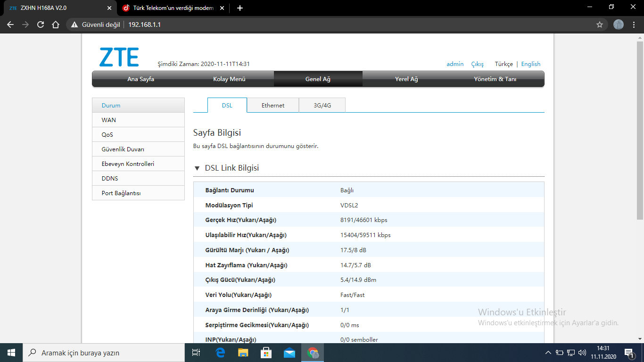Launch Microsoft Edge from the taskbar

click(x=220, y=353)
